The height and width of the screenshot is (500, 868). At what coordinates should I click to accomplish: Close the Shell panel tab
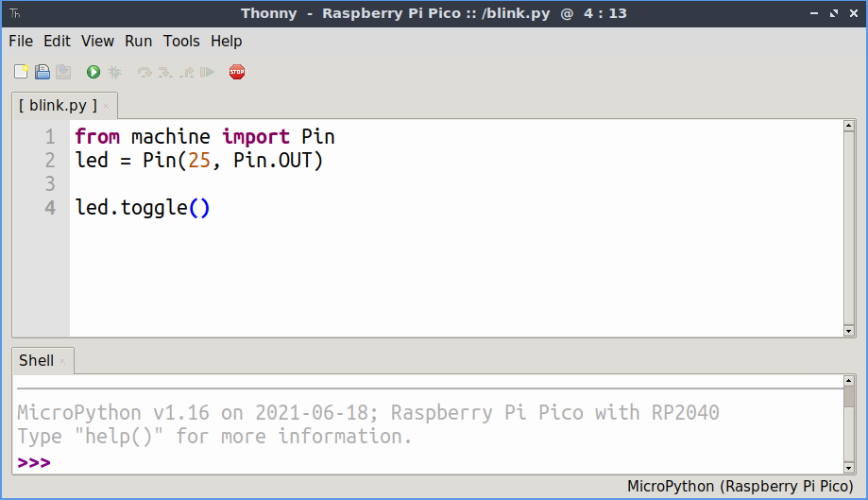[x=63, y=361]
